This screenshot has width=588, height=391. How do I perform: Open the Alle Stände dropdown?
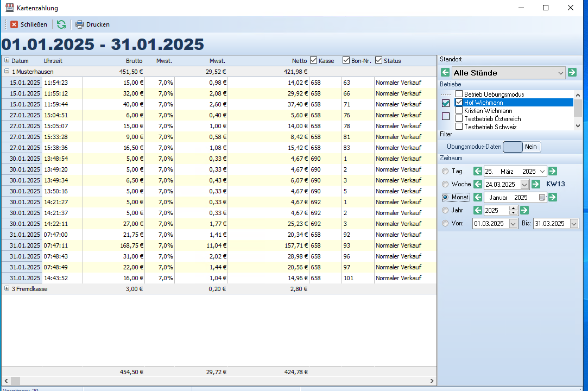point(561,73)
